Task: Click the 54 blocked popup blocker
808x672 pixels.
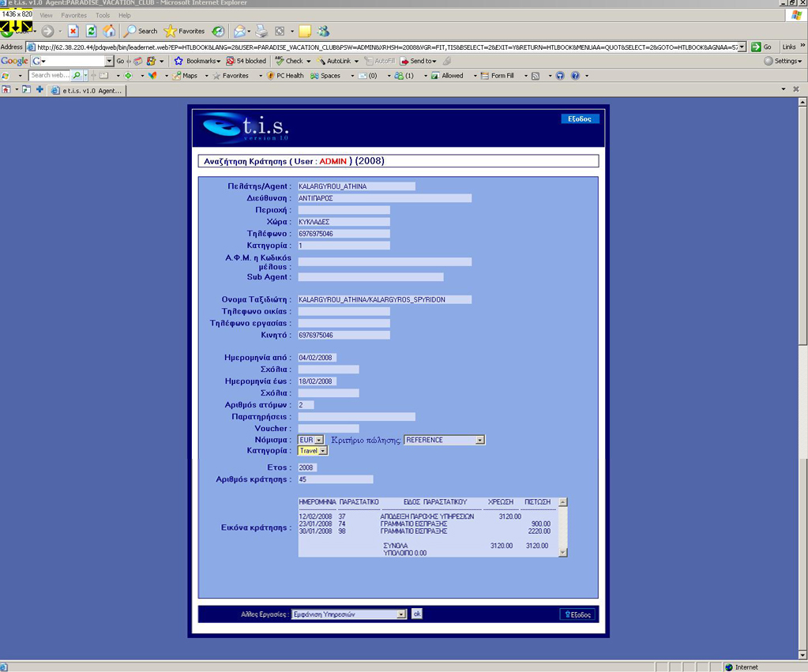Action: (x=246, y=61)
